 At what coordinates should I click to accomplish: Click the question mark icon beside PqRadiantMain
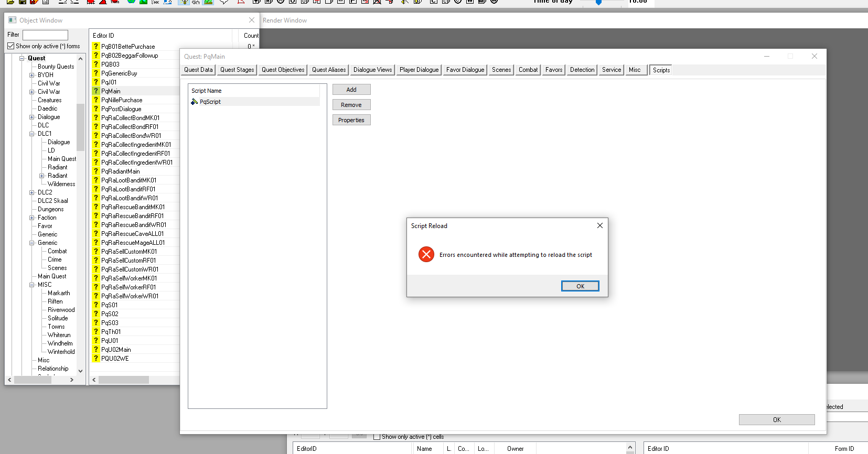[x=96, y=171]
